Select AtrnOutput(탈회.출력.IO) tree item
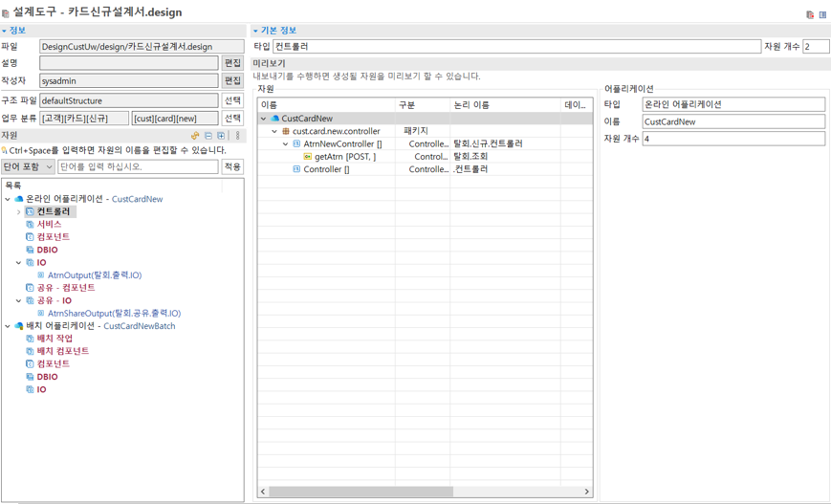Image resolution: width=831 pixels, height=504 pixels. click(x=95, y=275)
